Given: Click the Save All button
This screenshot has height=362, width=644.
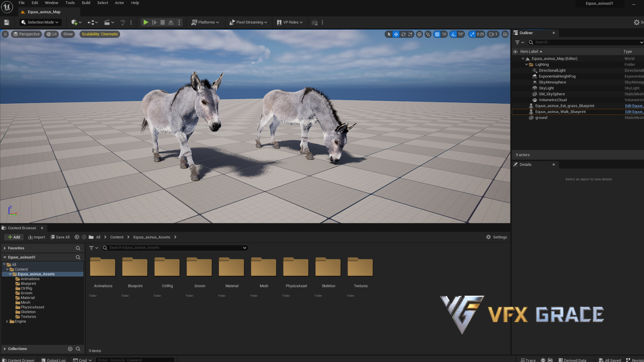Looking at the screenshot, I should pyautogui.click(x=60, y=237).
